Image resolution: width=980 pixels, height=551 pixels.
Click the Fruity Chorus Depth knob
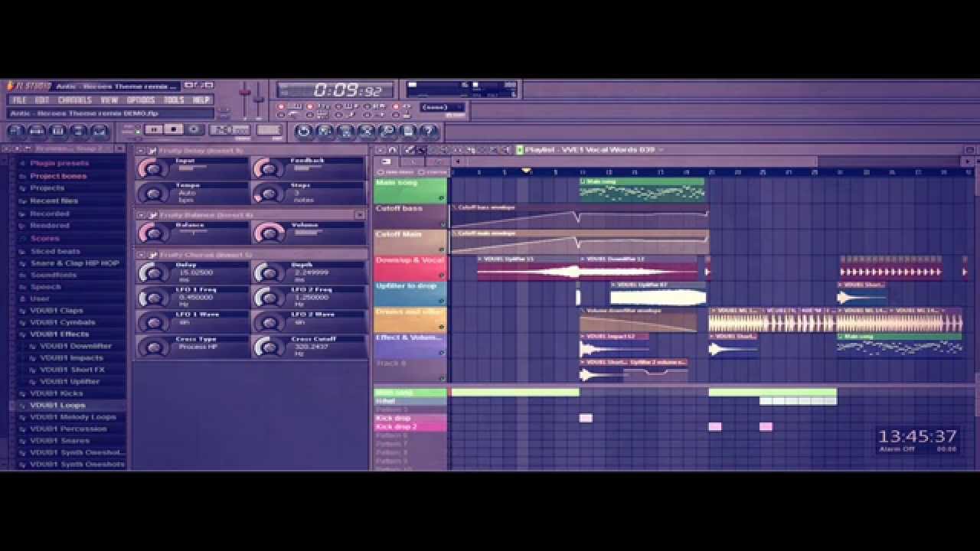(x=269, y=272)
